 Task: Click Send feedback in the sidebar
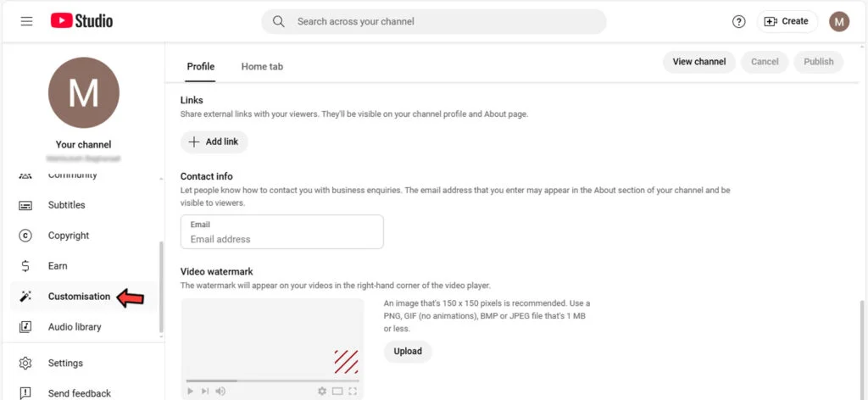point(79,393)
